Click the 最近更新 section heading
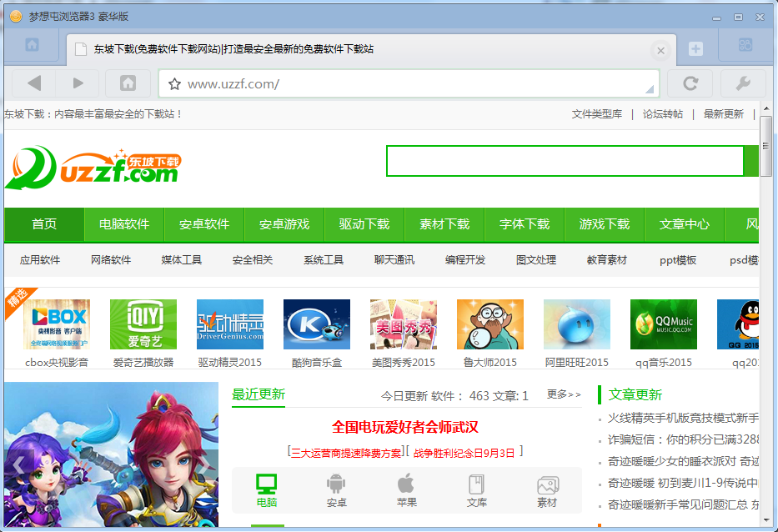 (x=258, y=394)
